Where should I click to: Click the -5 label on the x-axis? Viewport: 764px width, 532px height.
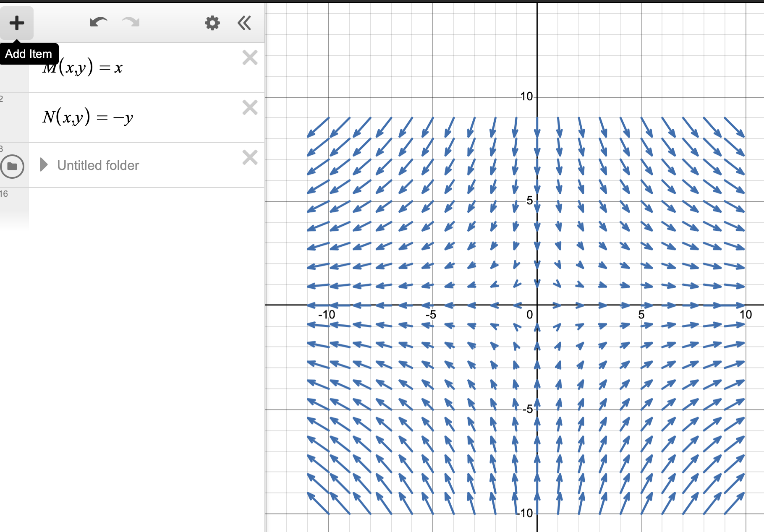click(x=430, y=315)
